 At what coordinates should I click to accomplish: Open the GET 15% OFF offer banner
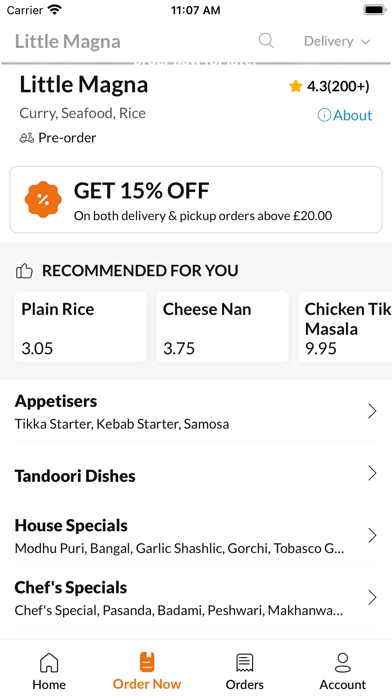click(x=196, y=200)
